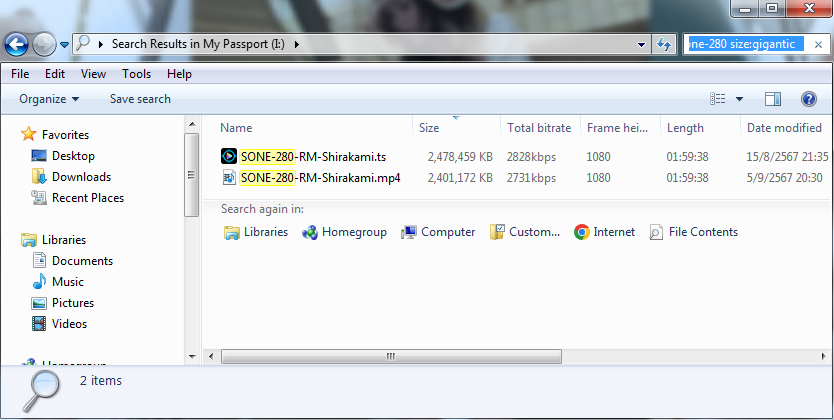
Task: Click date 15/8/2567 21:35
Action: click(x=787, y=157)
